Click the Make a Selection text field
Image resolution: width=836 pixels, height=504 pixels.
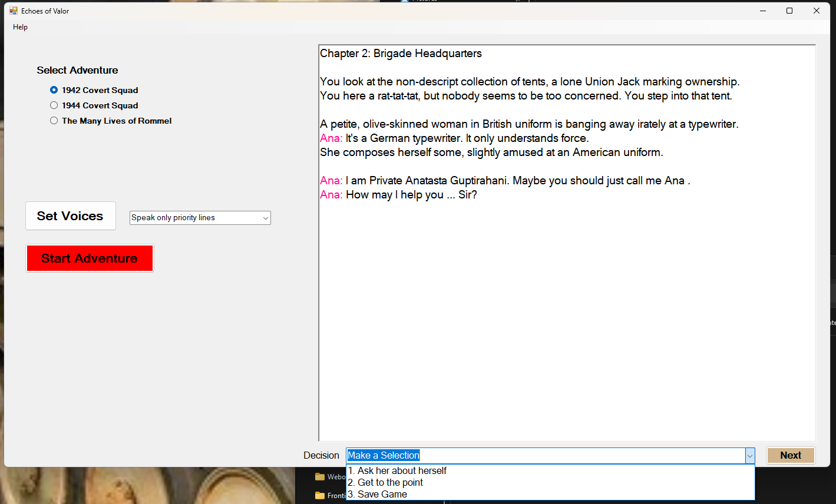(545, 456)
